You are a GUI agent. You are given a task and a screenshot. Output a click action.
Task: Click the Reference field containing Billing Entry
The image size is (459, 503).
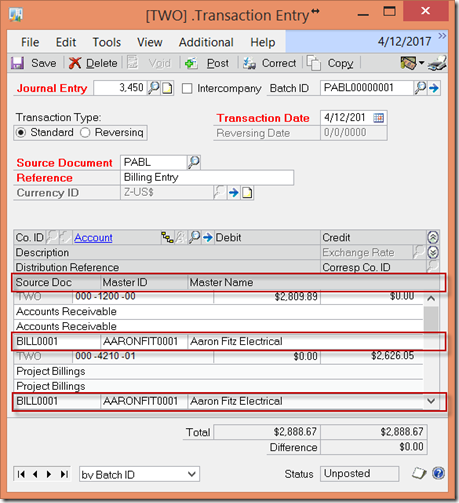point(207,177)
